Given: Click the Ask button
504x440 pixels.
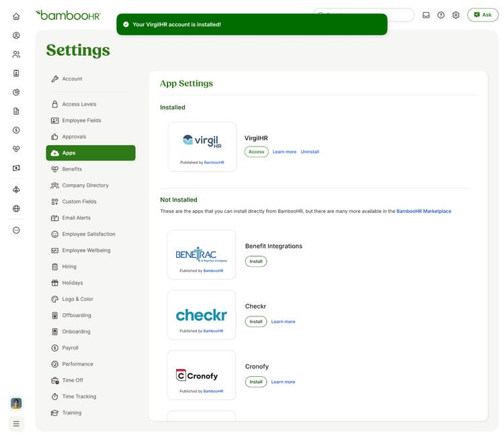Looking at the screenshot, I should point(482,15).
